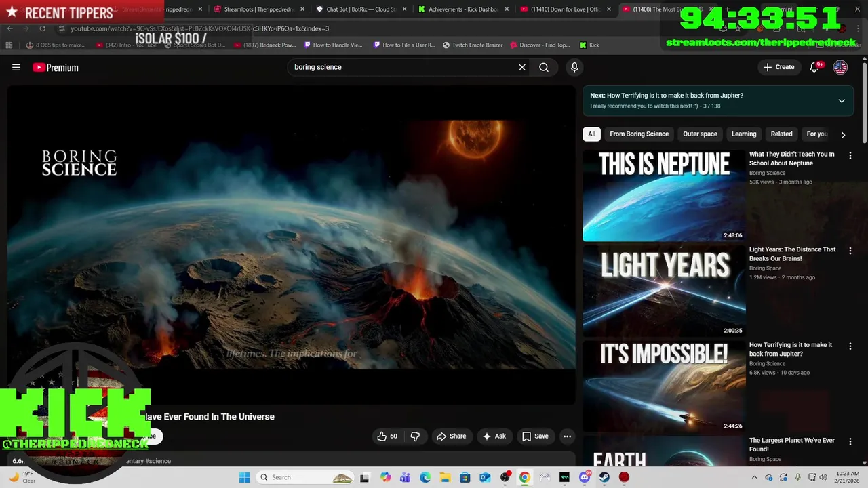The width and height of the screenshot is (868, 488).
Task: Open Steam from the taskbar
Action: point(604,477)
